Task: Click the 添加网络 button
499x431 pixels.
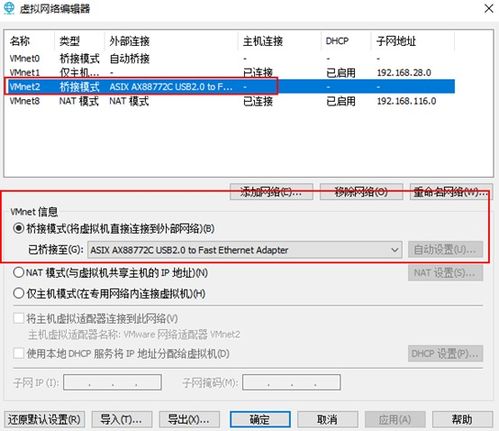Action: (x=271, y=192)
